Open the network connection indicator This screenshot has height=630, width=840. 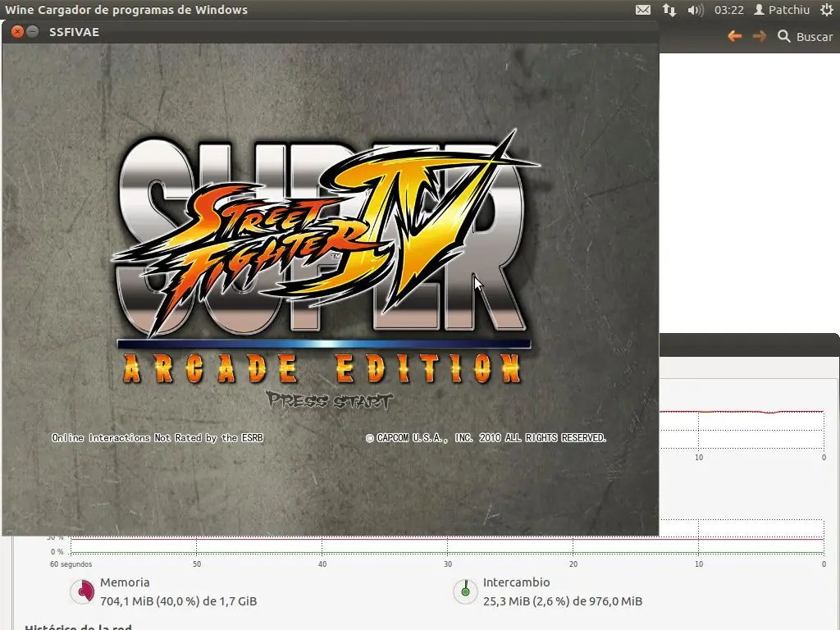click(x=669, y=10)
